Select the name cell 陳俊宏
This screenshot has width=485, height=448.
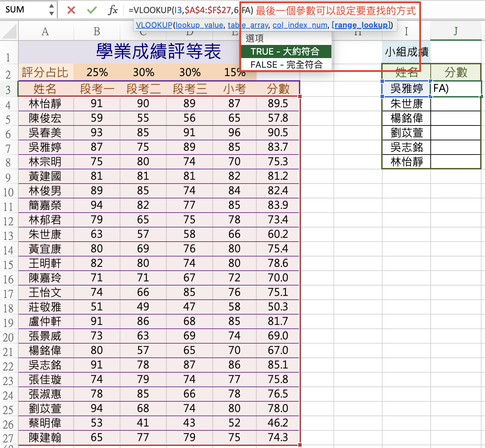point(45,118)
